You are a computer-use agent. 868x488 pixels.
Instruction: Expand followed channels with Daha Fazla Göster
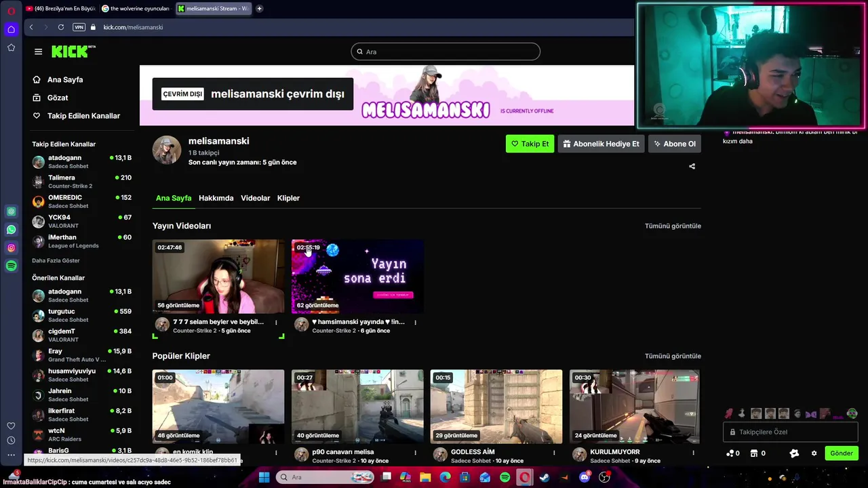[x=56, y=260]
